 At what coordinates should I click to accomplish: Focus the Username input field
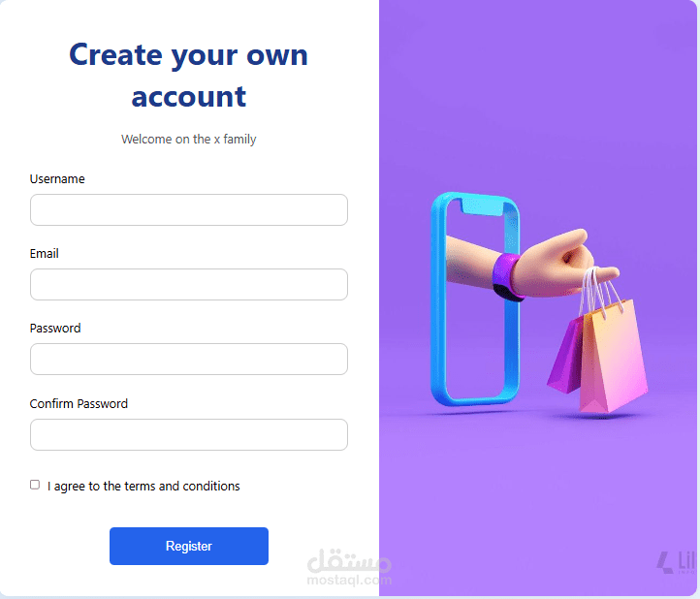189,209
